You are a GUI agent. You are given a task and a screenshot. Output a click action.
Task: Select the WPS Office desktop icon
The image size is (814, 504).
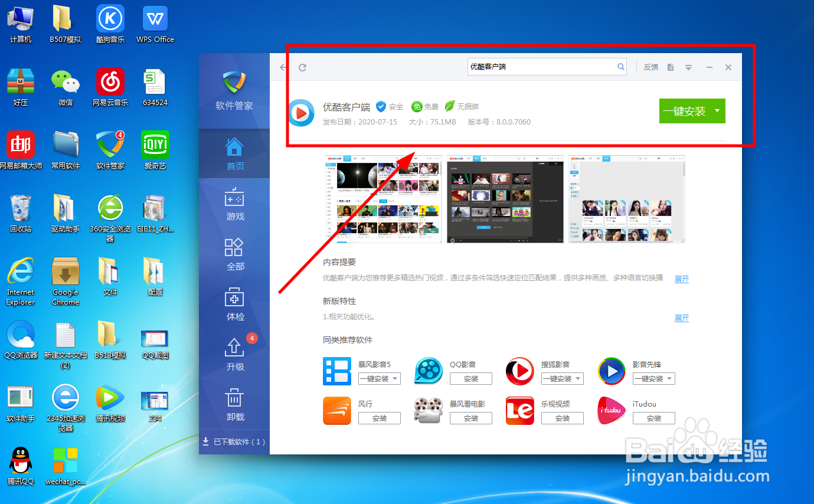point(155,24)
